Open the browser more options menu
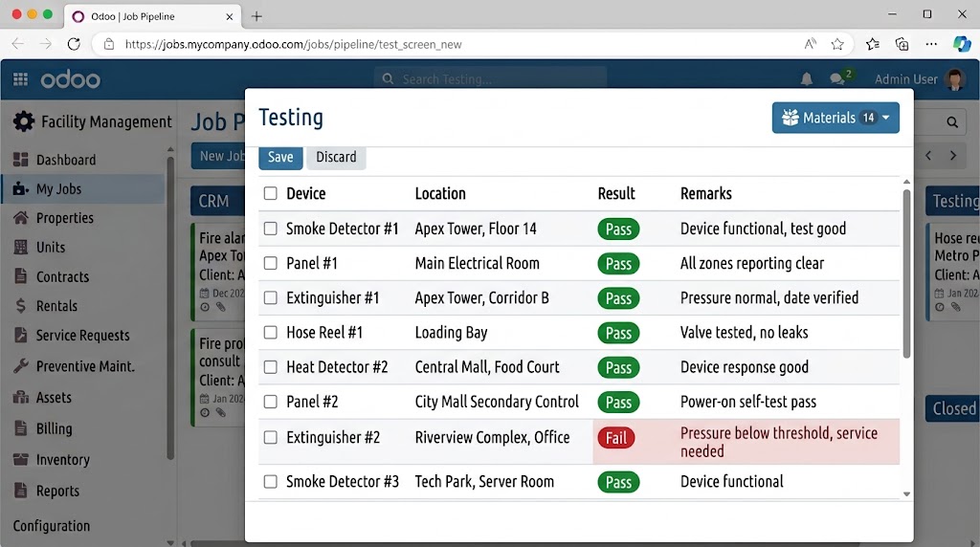The image size is (980, 547). [x=931, y=44]
